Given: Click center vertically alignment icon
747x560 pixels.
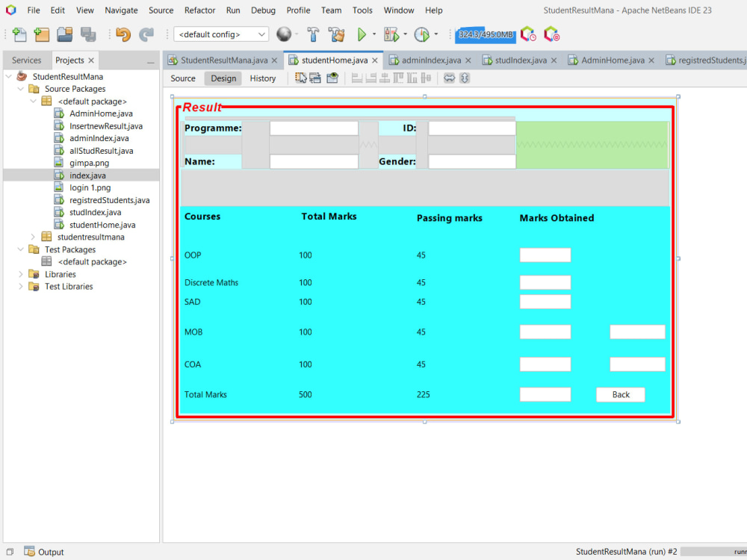Looking at the screenshot, I should pyautogui.click(x=426, y=78).
